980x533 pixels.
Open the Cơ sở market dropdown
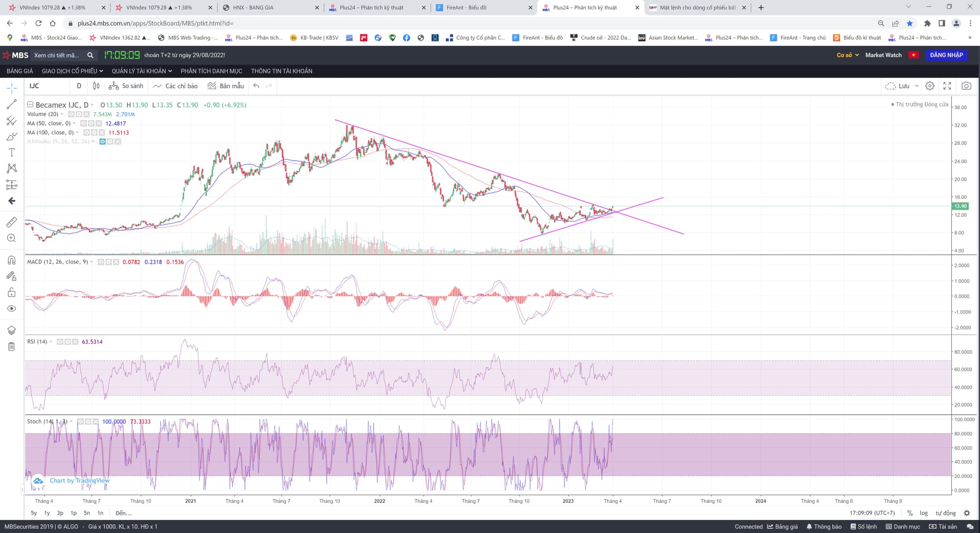(x=848, y=55)
